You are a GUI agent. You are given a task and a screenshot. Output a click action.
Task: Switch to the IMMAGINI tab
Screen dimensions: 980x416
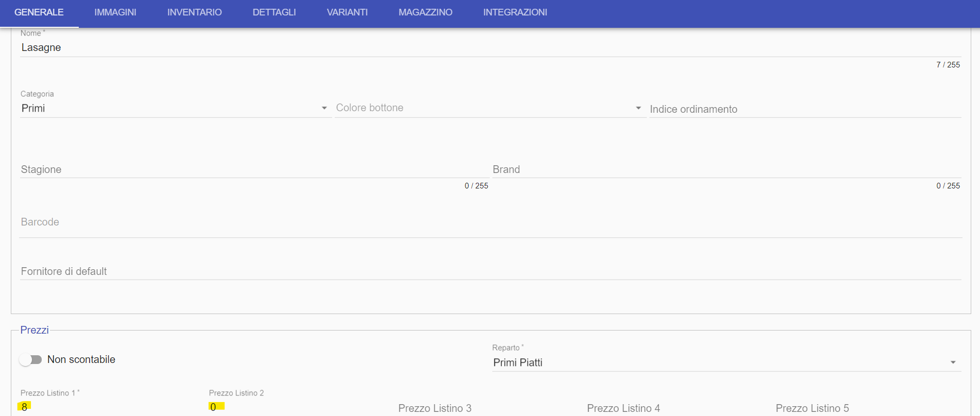click(115, 12)
